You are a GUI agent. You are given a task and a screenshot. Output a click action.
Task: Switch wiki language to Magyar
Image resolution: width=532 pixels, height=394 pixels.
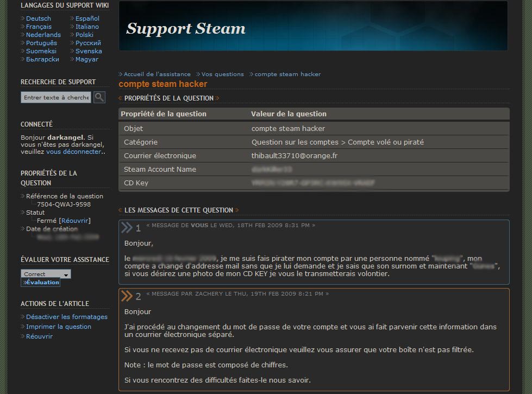[x=86, y=59]
